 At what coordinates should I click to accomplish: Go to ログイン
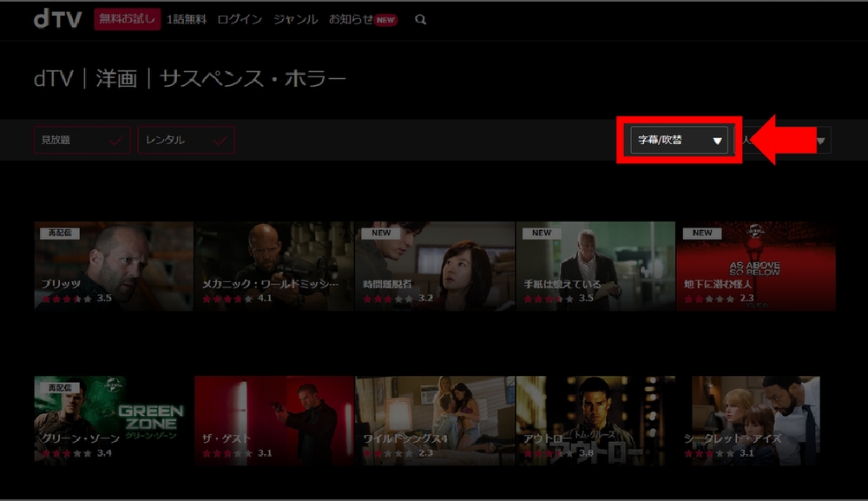coord(240,19)
